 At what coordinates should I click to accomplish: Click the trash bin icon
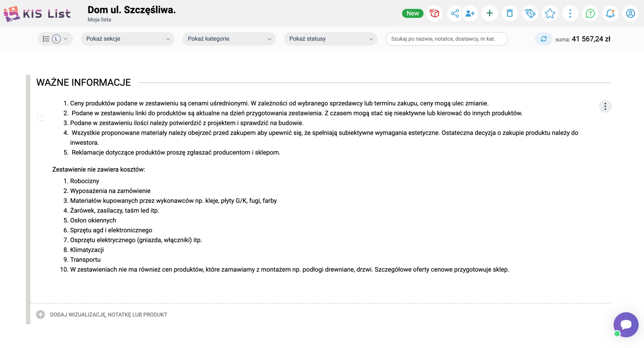[510, 14]
